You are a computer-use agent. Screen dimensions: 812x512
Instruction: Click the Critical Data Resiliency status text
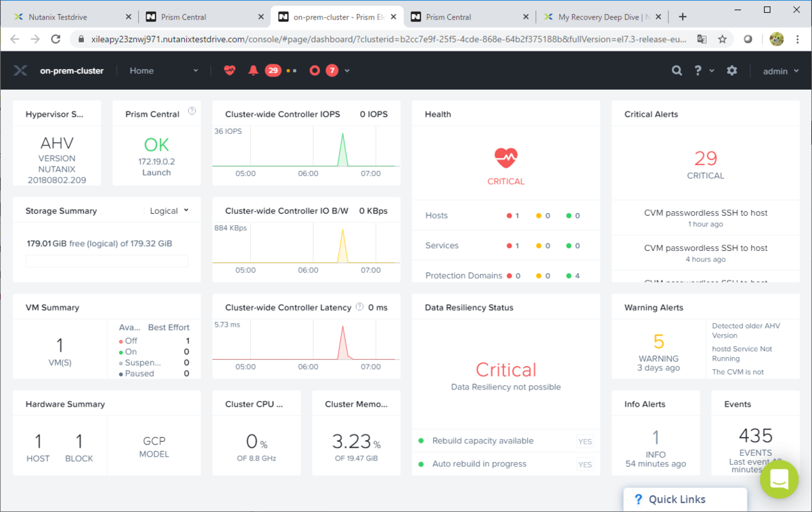coord(505,370)
